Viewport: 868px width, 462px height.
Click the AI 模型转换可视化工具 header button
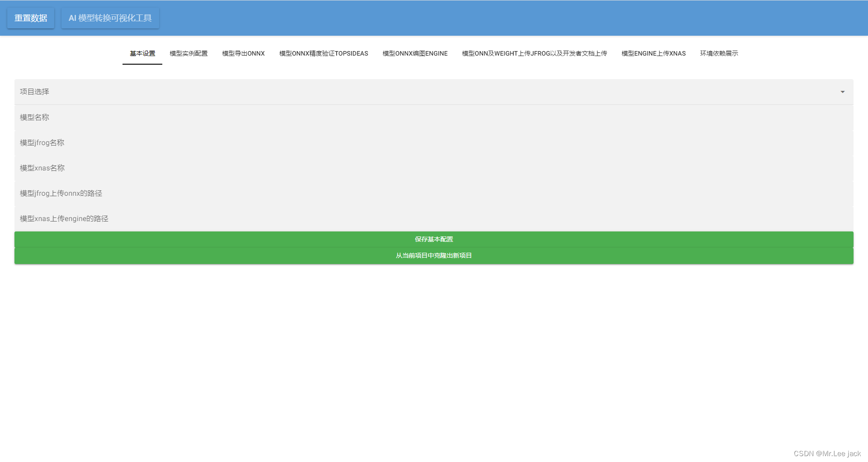tap(110, 18)
